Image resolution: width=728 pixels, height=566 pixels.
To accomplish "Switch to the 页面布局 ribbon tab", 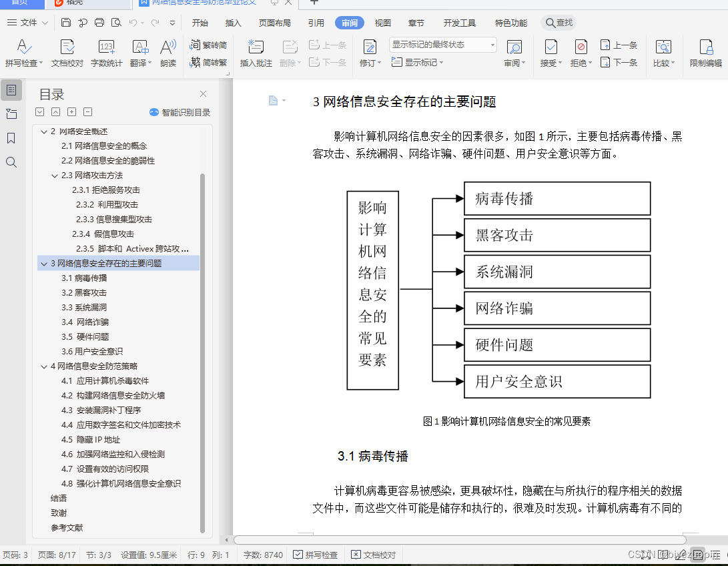I will click(275, 22).
